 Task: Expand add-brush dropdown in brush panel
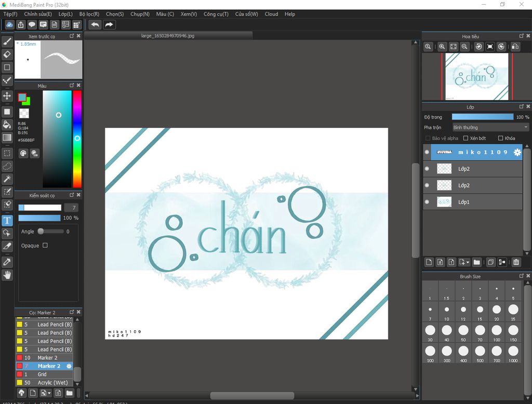(49, 393)
